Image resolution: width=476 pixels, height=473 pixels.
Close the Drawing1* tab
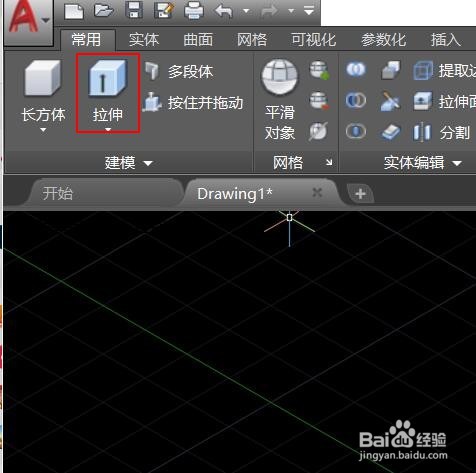317,192
